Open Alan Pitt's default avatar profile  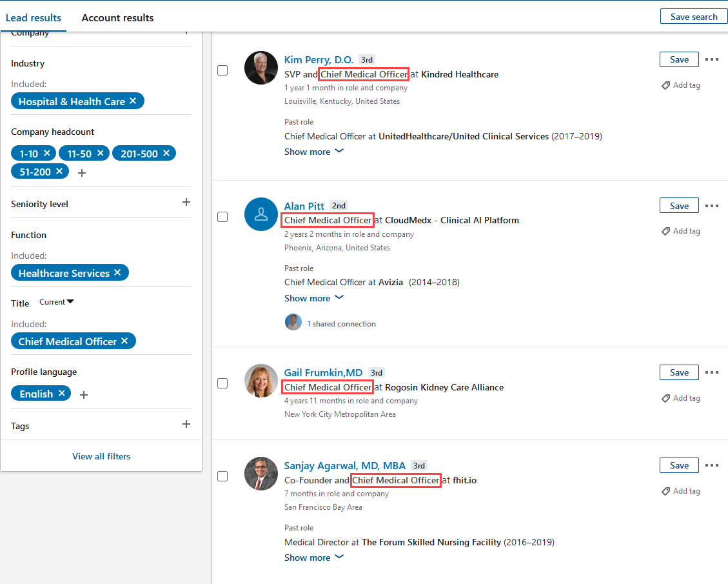coord(261,214)
